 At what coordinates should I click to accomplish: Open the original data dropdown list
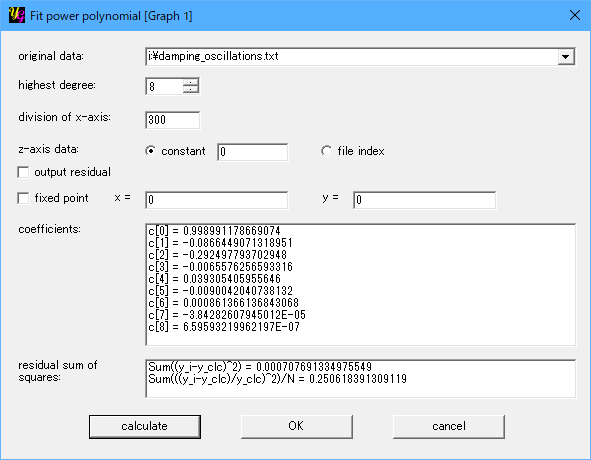pos(565,57)
